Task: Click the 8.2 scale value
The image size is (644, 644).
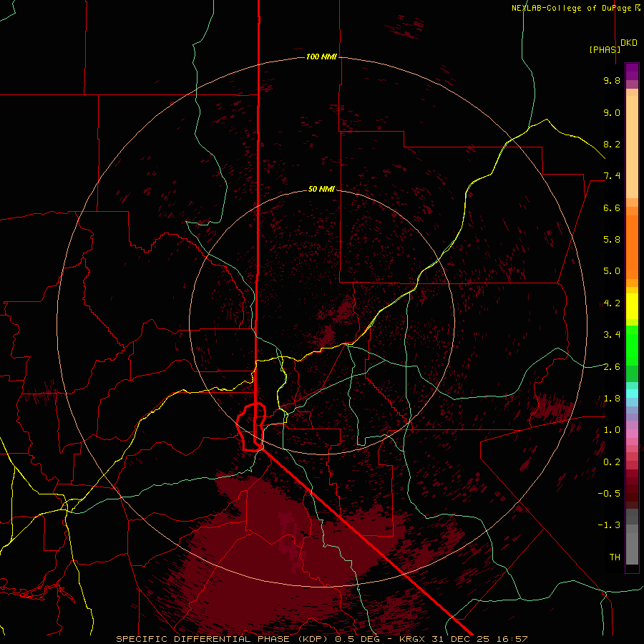Action: (612, 144)
